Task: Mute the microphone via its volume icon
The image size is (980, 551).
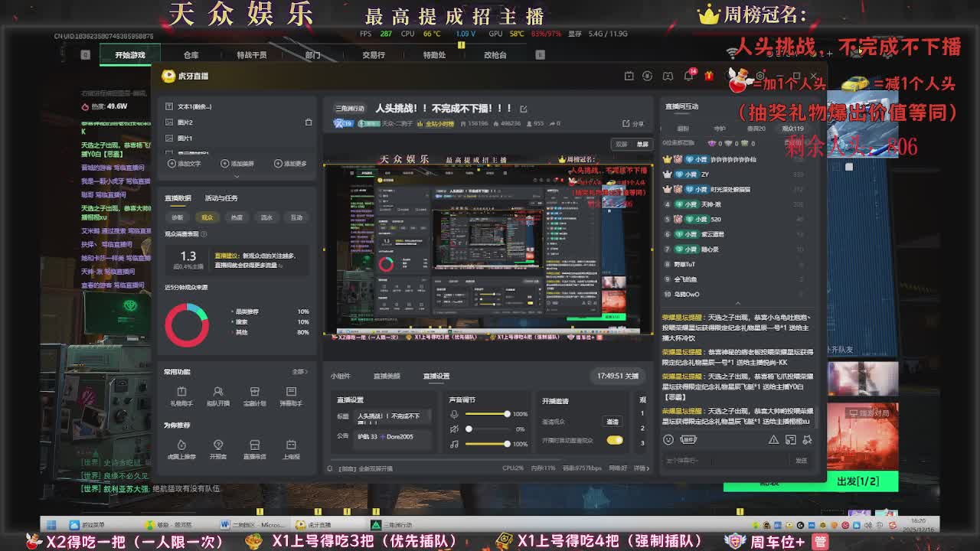Action: click(x=454, y=414)
